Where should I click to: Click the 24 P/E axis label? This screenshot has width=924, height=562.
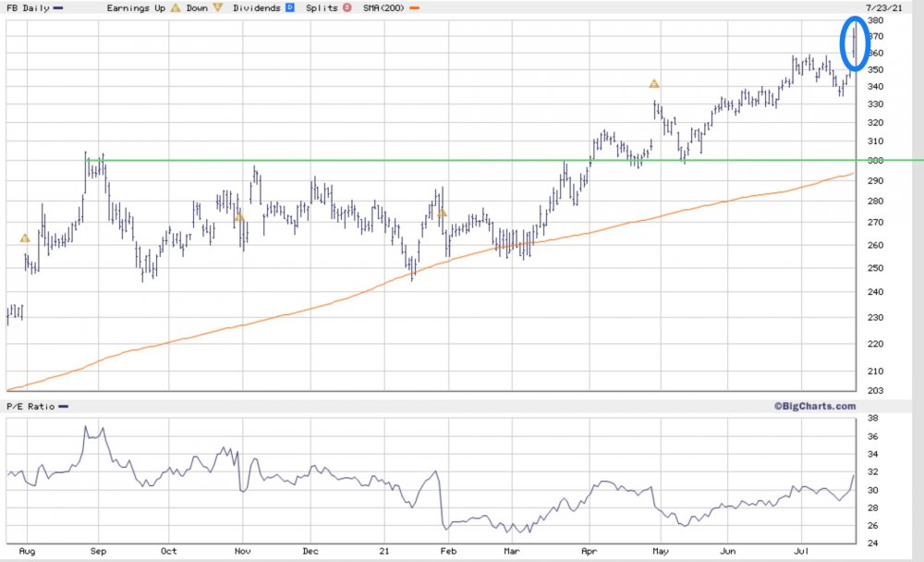pos(873,543)
